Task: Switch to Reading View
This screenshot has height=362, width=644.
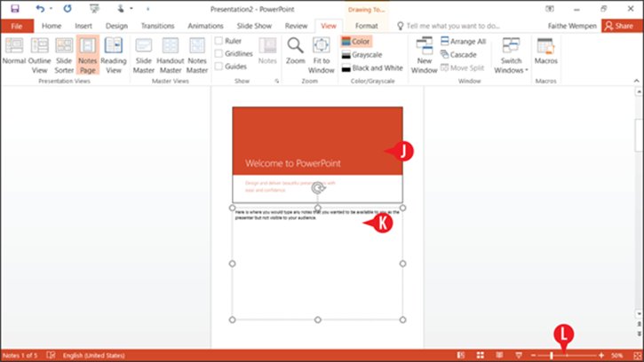Action: pyautogui.click(x=114, y=55)
